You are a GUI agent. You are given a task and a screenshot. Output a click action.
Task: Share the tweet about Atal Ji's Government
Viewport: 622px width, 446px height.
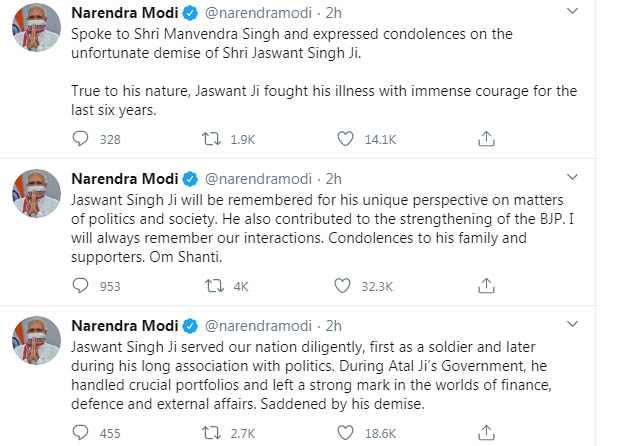(486, 433)
